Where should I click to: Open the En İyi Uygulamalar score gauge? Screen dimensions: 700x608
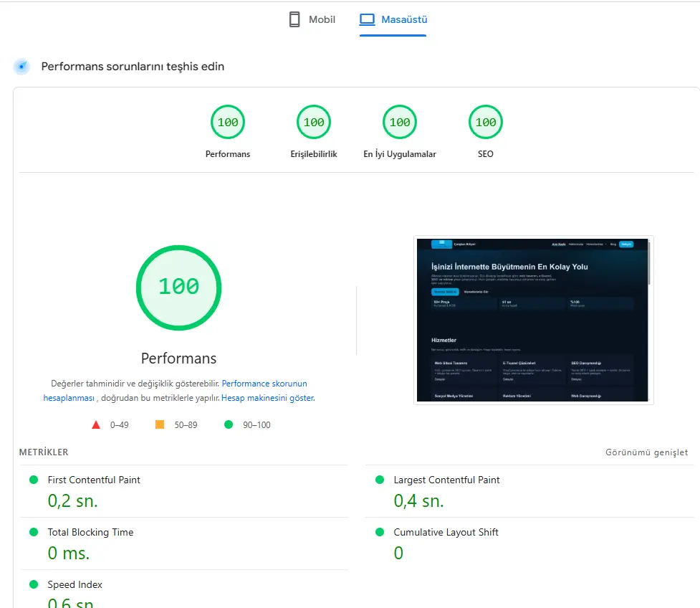pos(400,123)
